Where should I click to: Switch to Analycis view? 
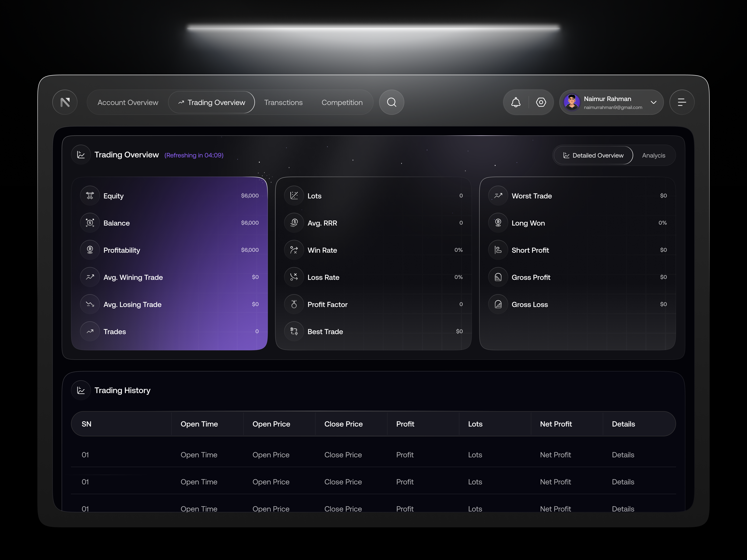coord(653,155)
